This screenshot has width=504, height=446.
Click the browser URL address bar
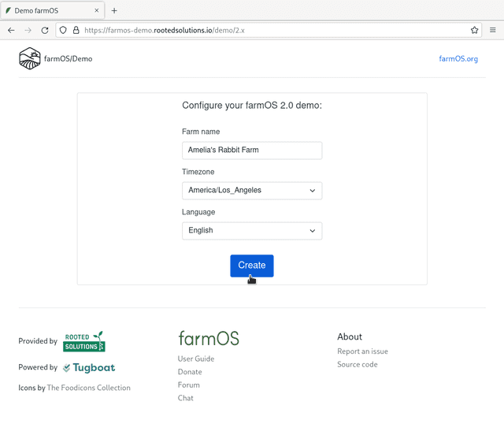coord(269,30)
